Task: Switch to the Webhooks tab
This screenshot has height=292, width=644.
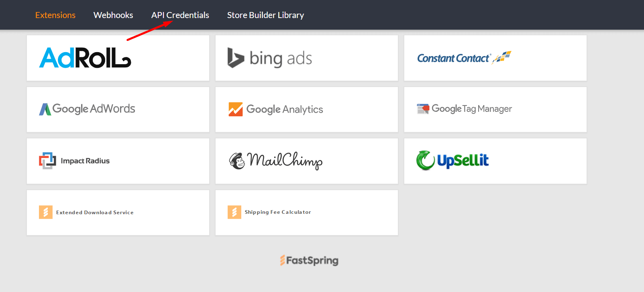Action: 113,15
